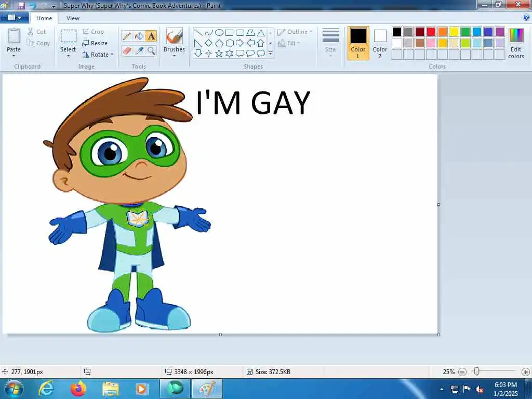Choose the Down arrow shape
This screenshot has height=399, width=532.
198,54
